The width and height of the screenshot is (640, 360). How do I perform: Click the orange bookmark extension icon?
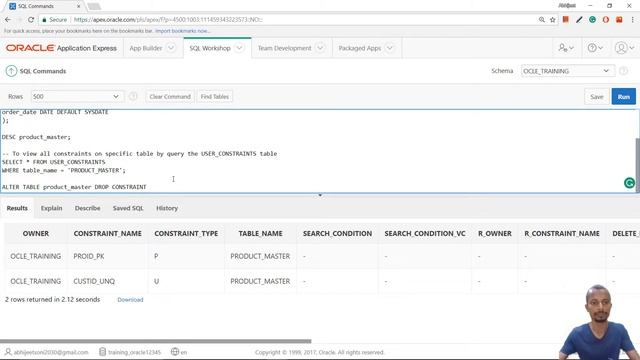pos(566,20)
